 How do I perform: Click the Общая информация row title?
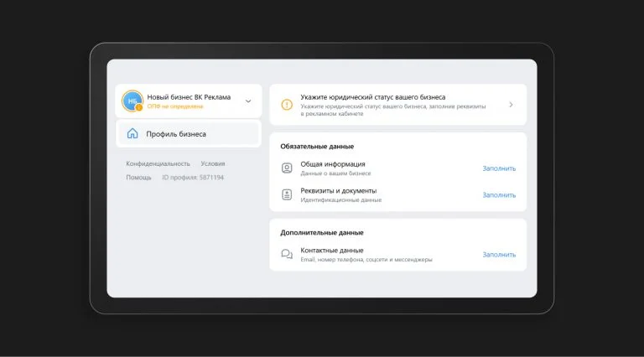click(333, 164)
